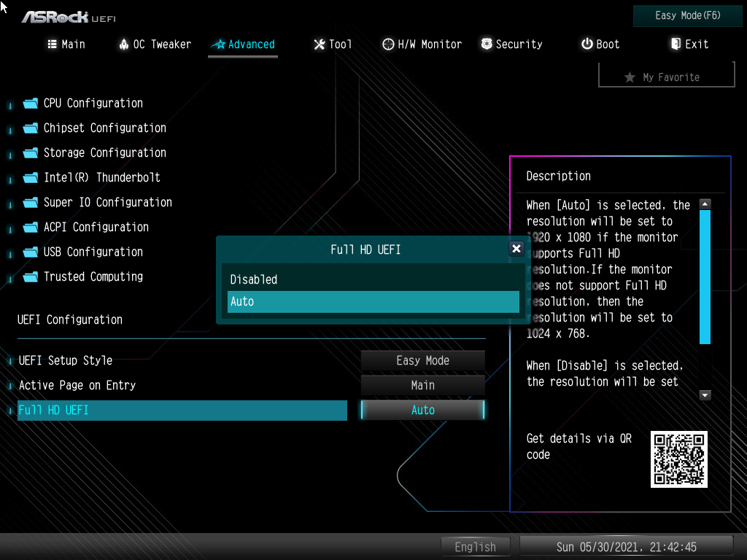Image resolution: width=747 pixels, height=560 pixels.
Task: Click the Chipset Configuration folder icon
Action: [30, 128]
